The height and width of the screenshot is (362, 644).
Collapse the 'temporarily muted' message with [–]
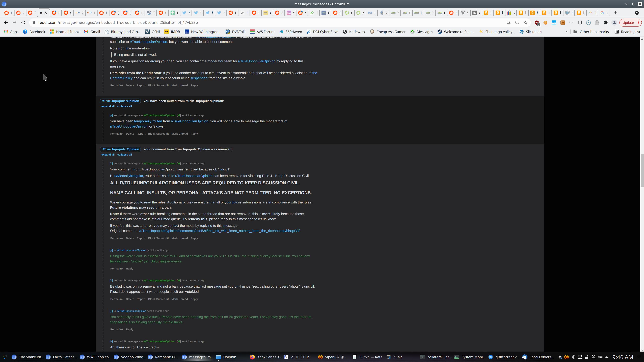point(111,115)
